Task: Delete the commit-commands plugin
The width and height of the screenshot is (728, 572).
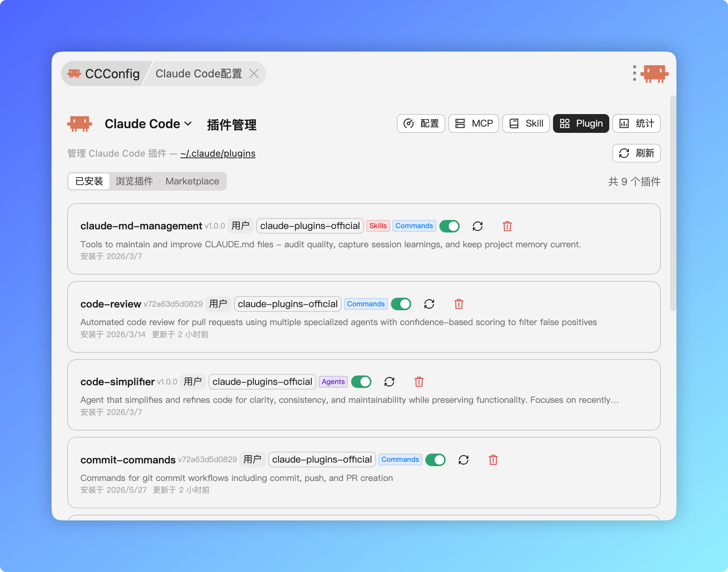Action: pyautogui.click(x=493, y=460)
